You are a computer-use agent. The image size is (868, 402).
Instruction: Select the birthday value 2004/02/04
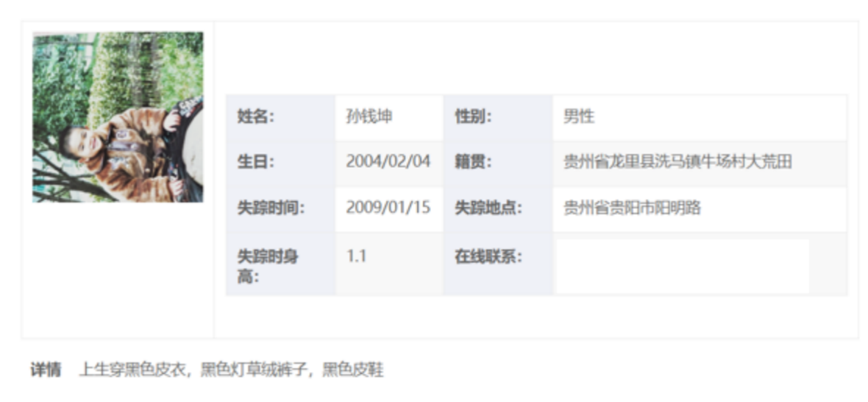coord(388,163)
